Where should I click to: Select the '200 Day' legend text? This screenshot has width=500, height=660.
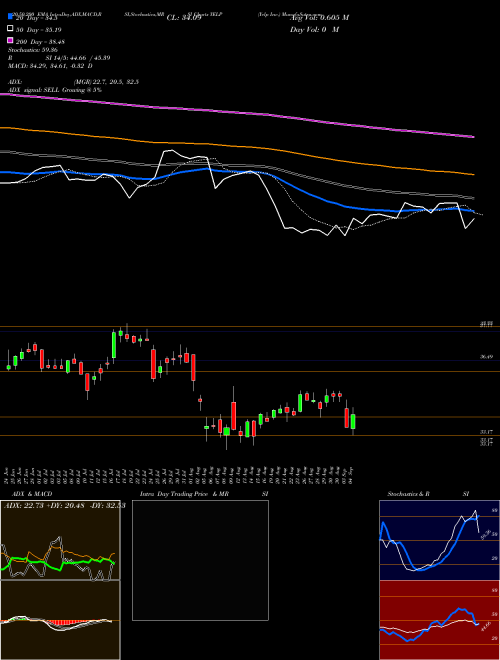[x=40, y=41]
